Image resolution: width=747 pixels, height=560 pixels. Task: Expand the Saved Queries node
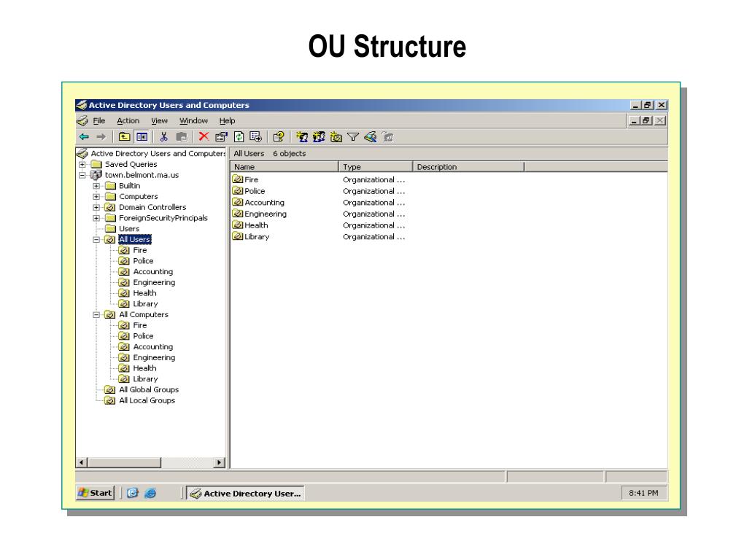[x=82, y=164]
